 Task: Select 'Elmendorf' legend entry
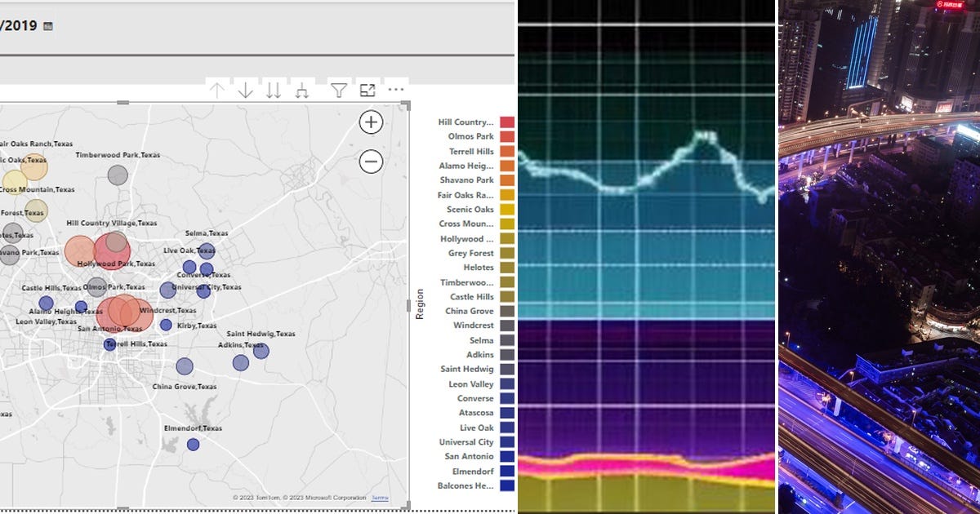click(473, 472)
